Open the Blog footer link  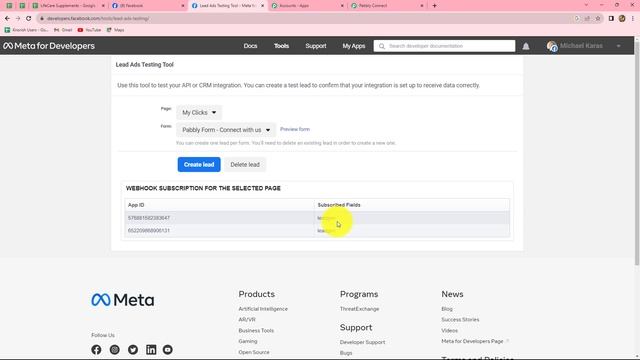(x=447, y=309)
